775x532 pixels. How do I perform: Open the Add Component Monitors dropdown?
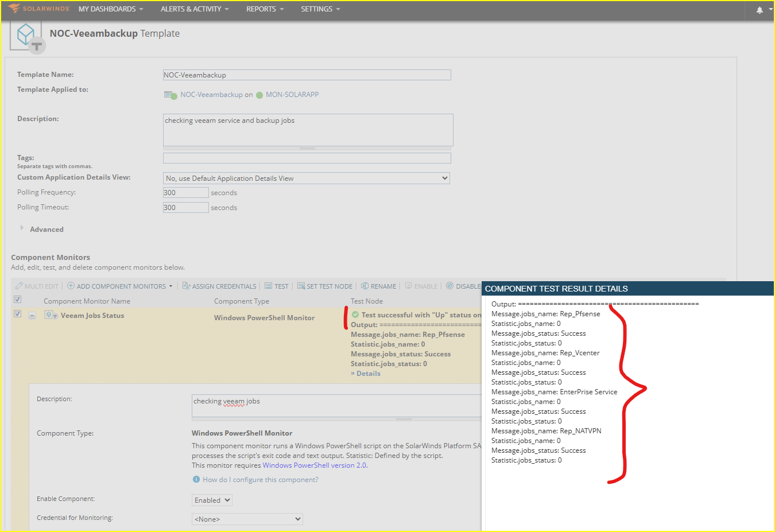(120, 286)
